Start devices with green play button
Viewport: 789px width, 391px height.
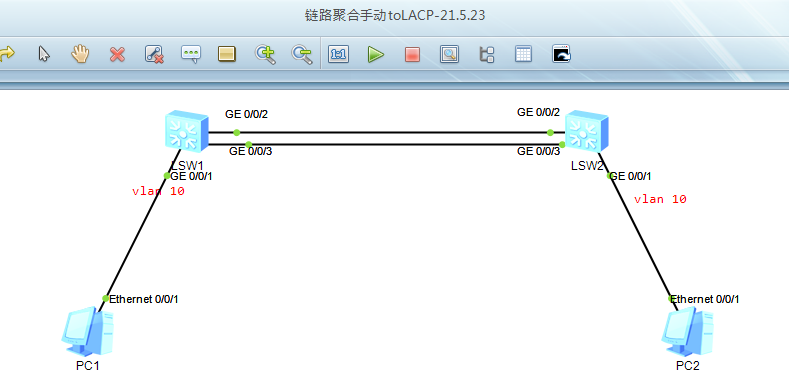click(x=375, y=54)
